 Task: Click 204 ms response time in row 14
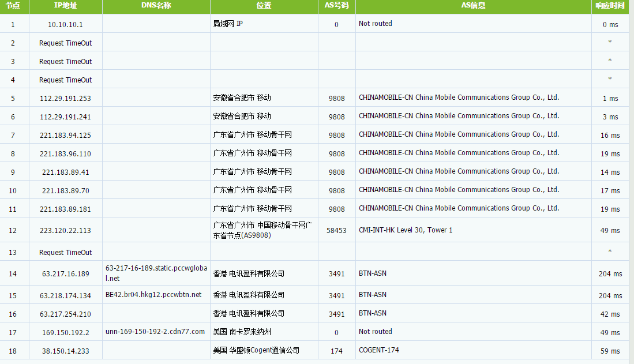pos(610,274)
